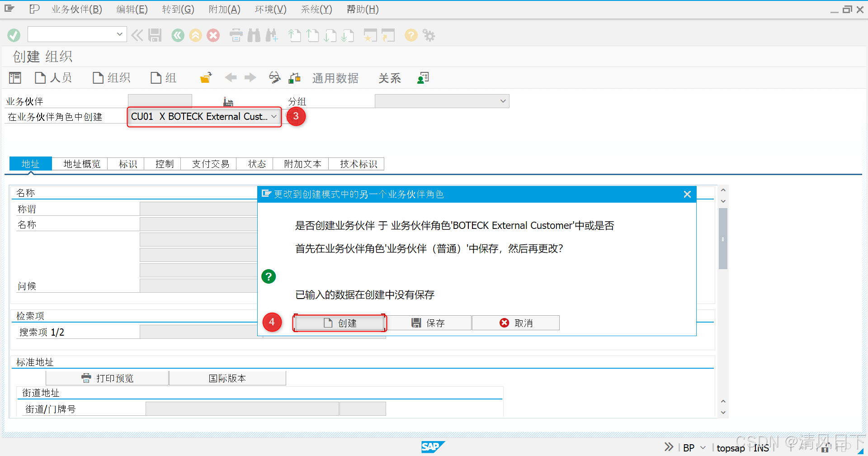The image size is (868, 456).
Task: Click the Save icon in the toolbar
Action: coord(155,35)
